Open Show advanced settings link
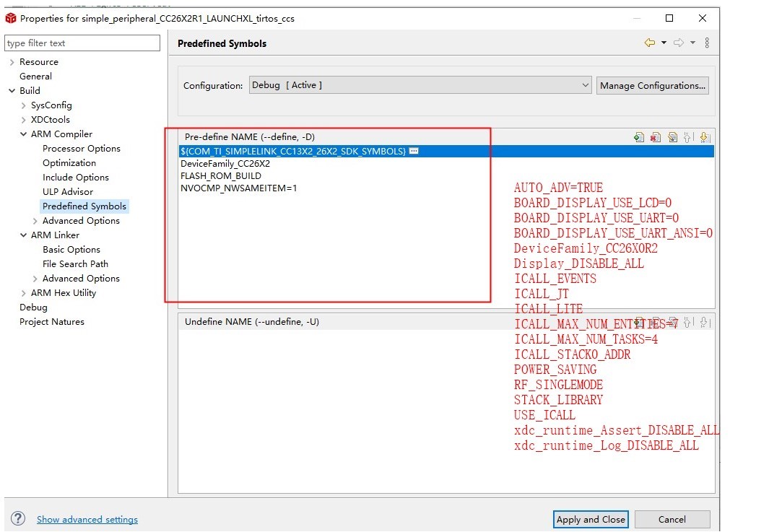 [87, 520]
